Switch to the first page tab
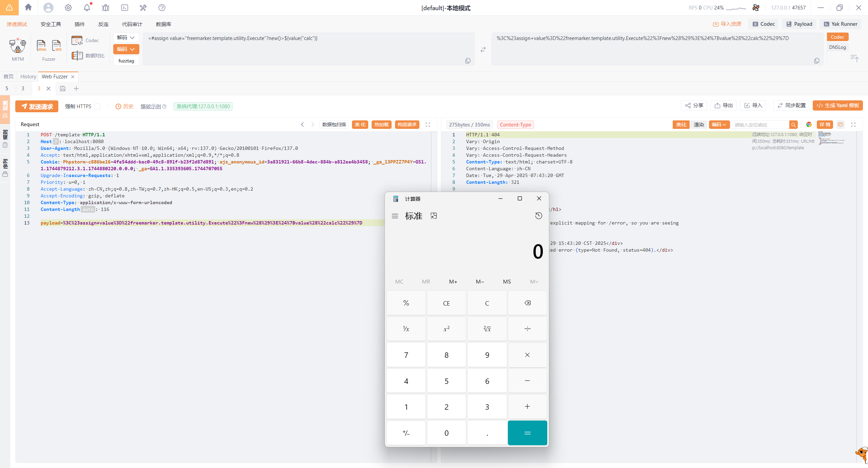Viewport: 868px width, 468px height. click(x=8, y=77)
